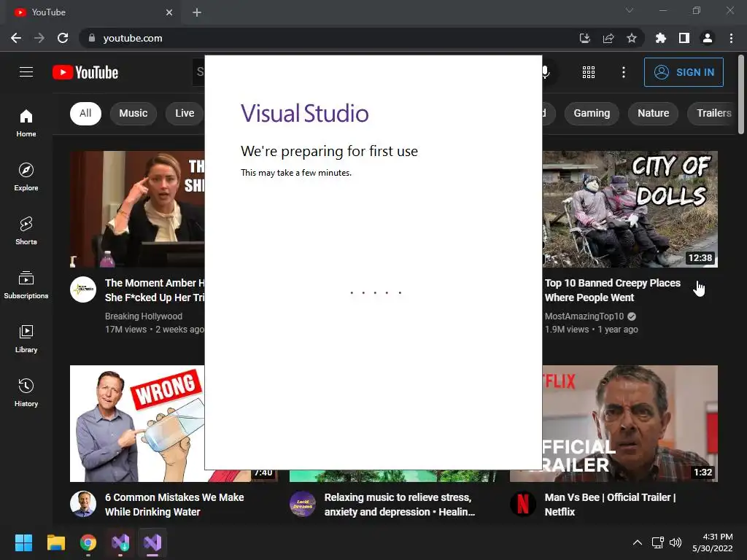Select the Trailers filter chip
The height and width of the screenshot is (560, 747).
coord(713,113)
